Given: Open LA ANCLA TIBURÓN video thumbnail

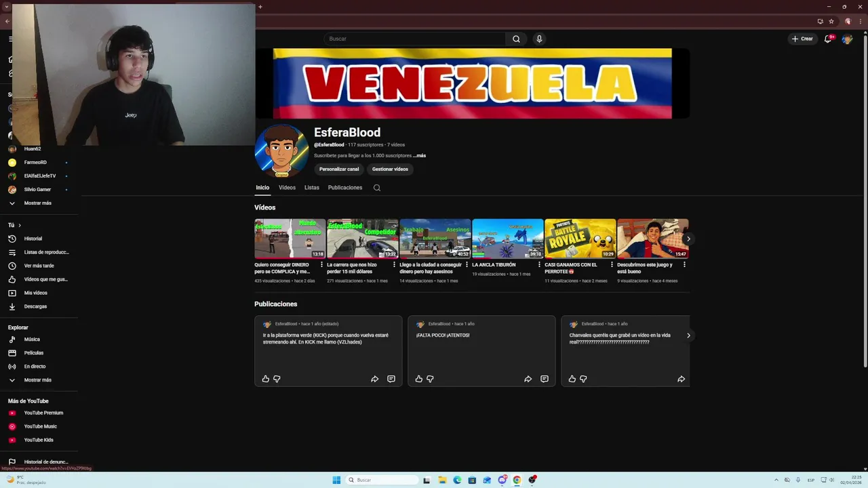Looking at the screenshot, I should (x=507, y=239).
